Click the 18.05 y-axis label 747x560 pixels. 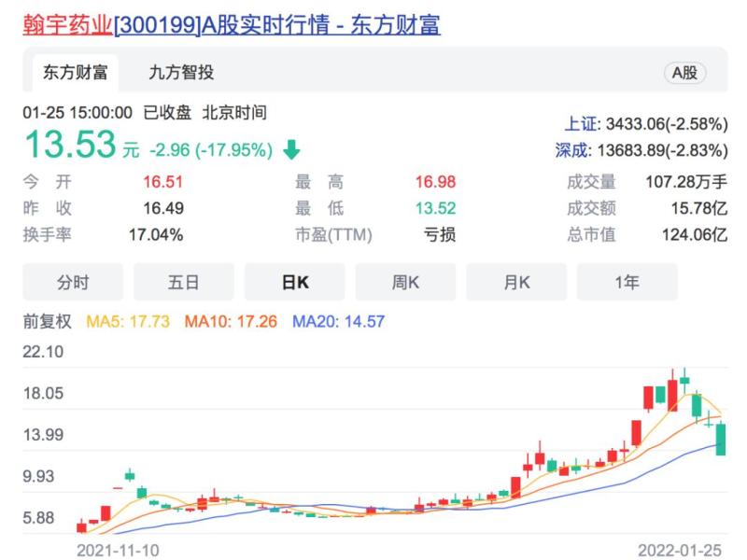(x=43, y=393)
